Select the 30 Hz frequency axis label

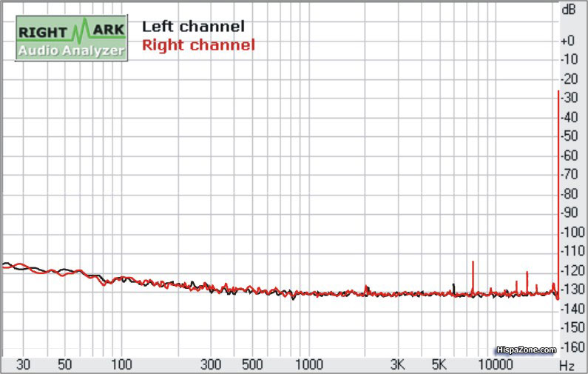(24, 365)
